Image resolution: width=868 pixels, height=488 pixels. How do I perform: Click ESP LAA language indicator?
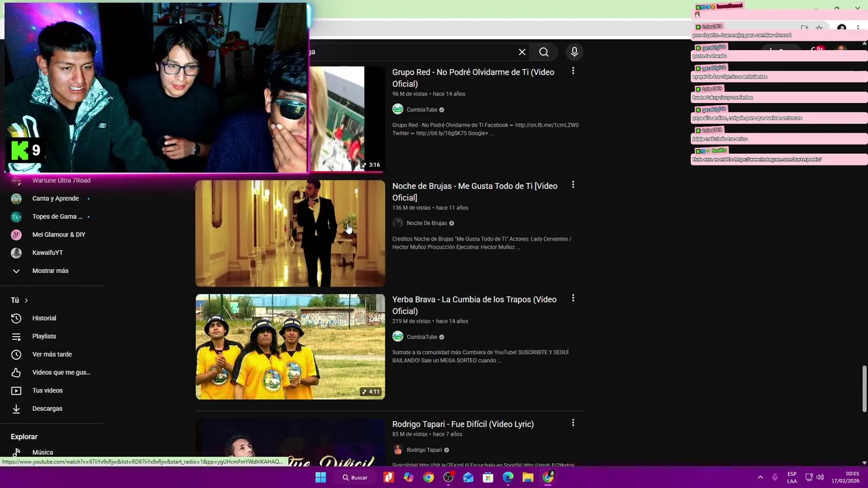(x=792, y=477)
